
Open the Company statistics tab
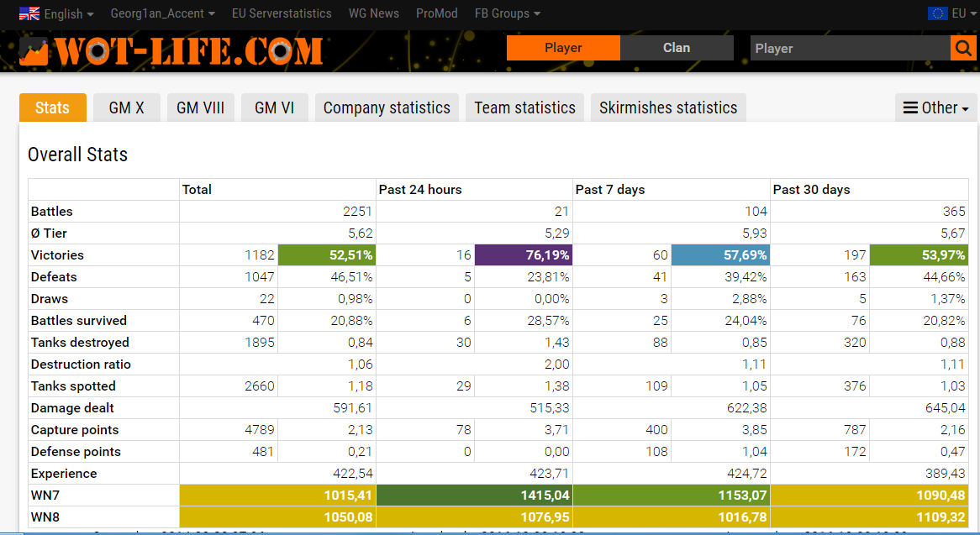[387, 108]
